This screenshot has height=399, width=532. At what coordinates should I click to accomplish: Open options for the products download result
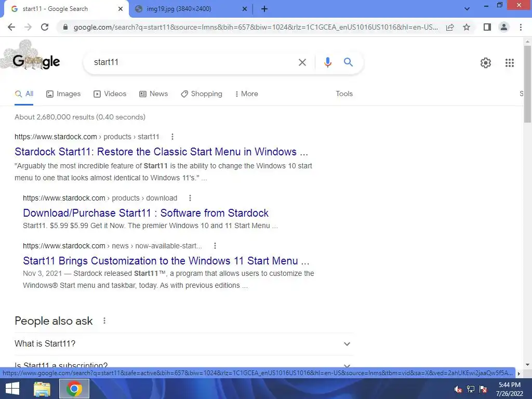tap(190, 198)
